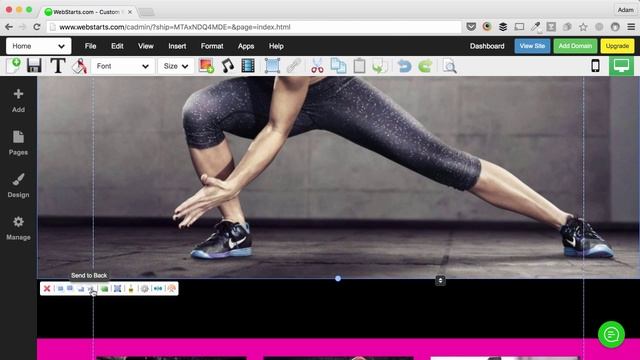Open the Chrome hamburger menu
The width and height of the screenshot is (640, 360).
631,27
